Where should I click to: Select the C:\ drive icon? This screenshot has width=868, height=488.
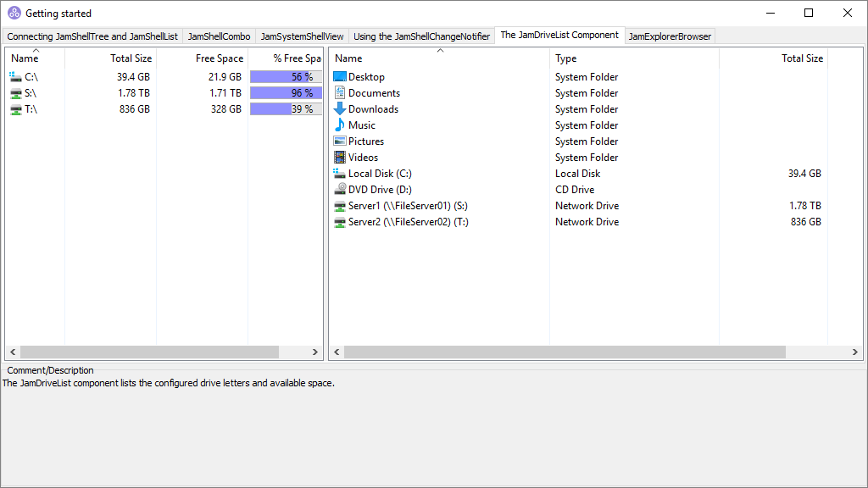[15, 76]
